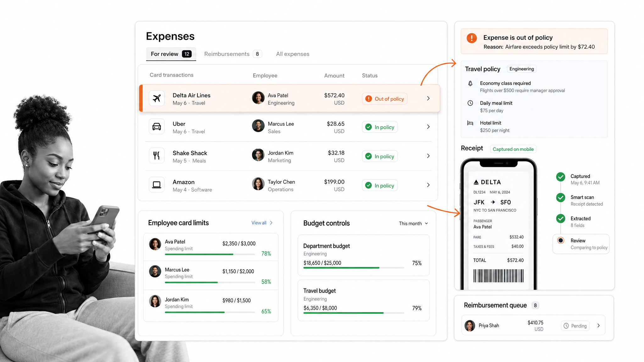The image size is (644, 362).
Task: Click the fork and knife icon for Shake Shack
Action: pyautogui.click(x=157, y=156)
